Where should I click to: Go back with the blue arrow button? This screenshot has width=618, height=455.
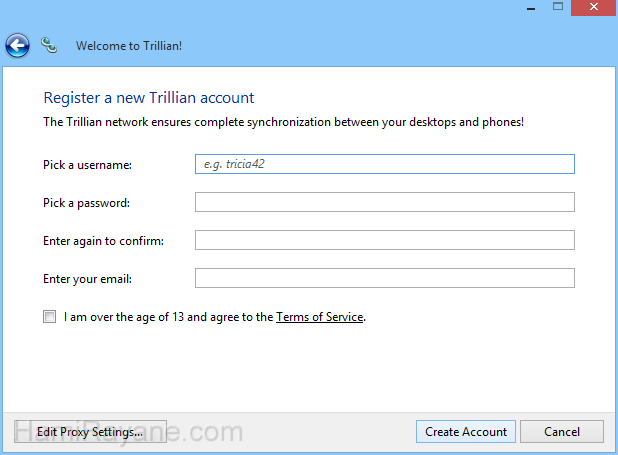pyautogui.click(x=17, y=46)
